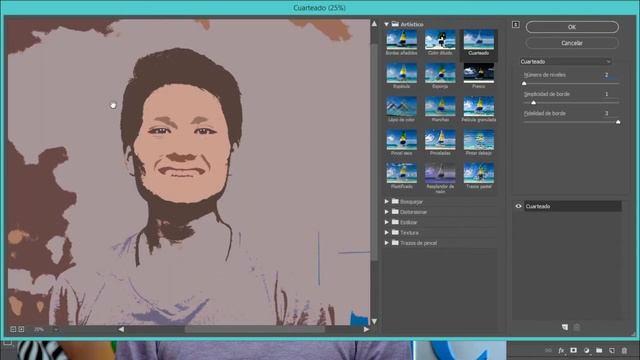
Task: Confirm the filter with OK
Action: click(572, 27)
